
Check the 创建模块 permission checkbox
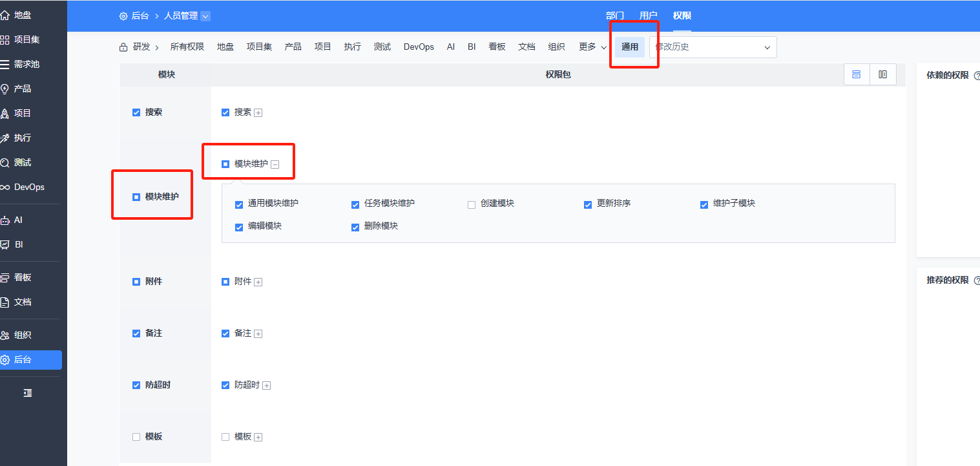click(472, 204)
